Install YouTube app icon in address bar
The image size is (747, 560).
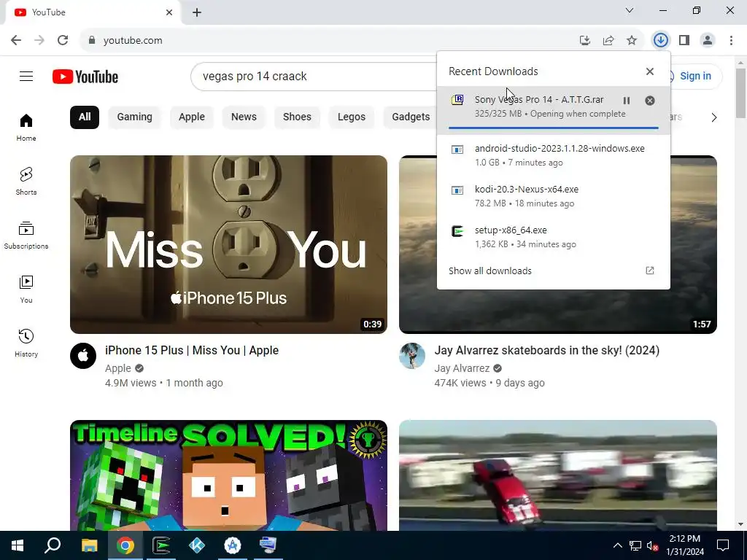click(585, 41)
